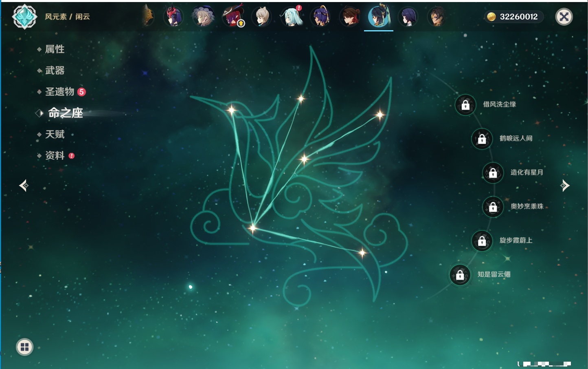Screen dimensions: 588x369
Task: Click the lock icon beside 奥妙烹黍珠
Action: (493, 207)
